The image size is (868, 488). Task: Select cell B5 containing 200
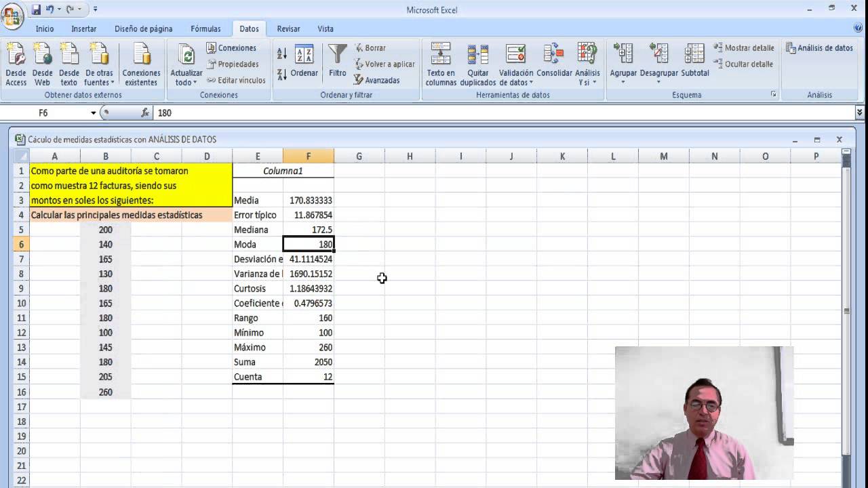(x=105, y=230)
